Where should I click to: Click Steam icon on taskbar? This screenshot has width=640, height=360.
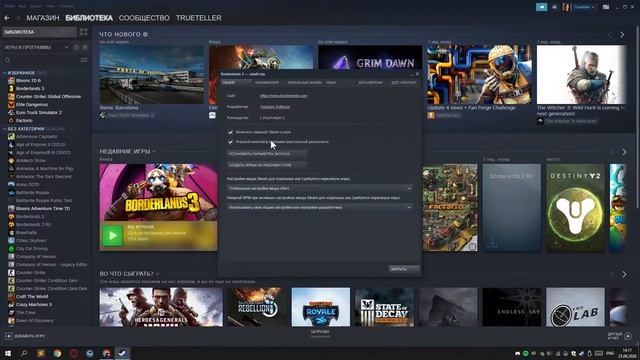click(122, 353)
